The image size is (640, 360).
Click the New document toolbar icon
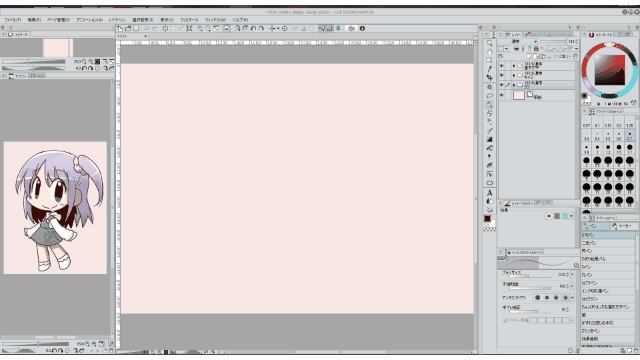(x=120, y=29)
